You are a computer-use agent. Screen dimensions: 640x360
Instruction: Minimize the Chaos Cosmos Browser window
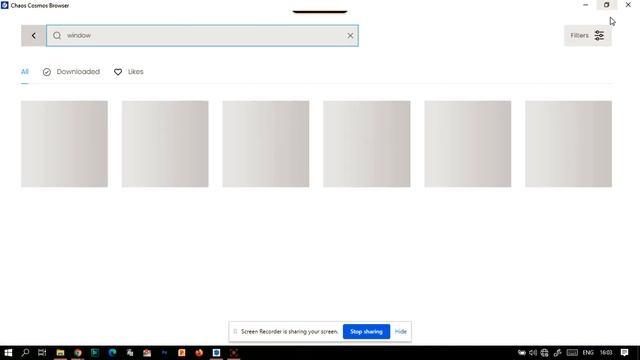(x=586, y=5)
